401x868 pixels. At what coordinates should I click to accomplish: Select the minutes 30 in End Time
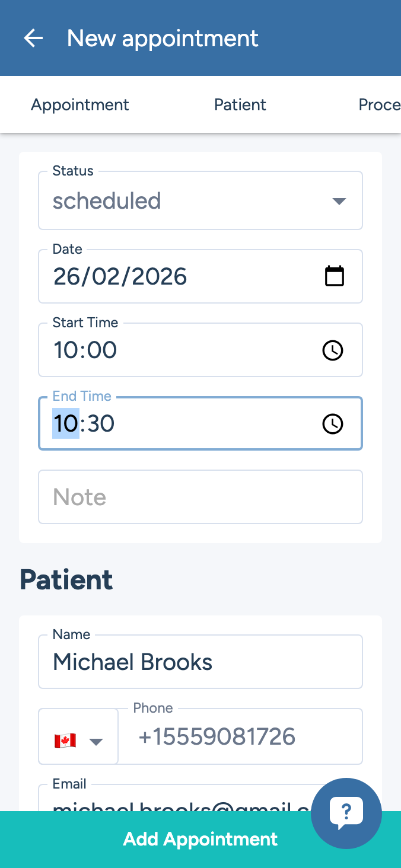(100, 424)
